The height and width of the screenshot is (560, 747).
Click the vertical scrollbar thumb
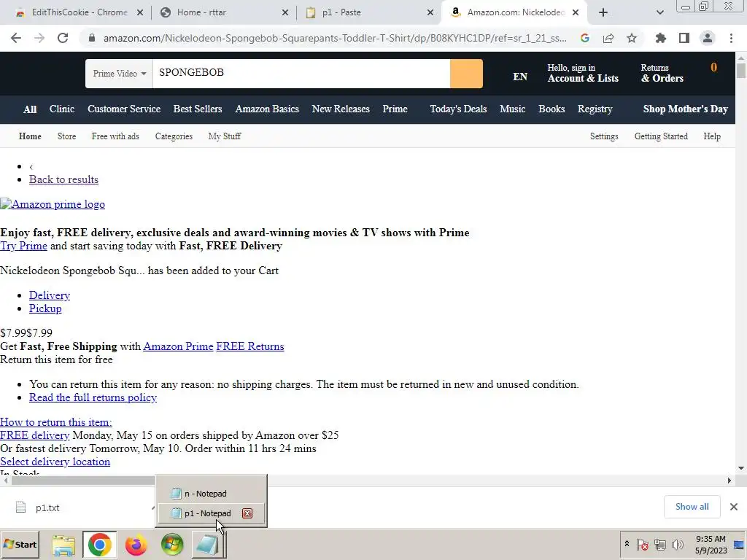point(741,70)
